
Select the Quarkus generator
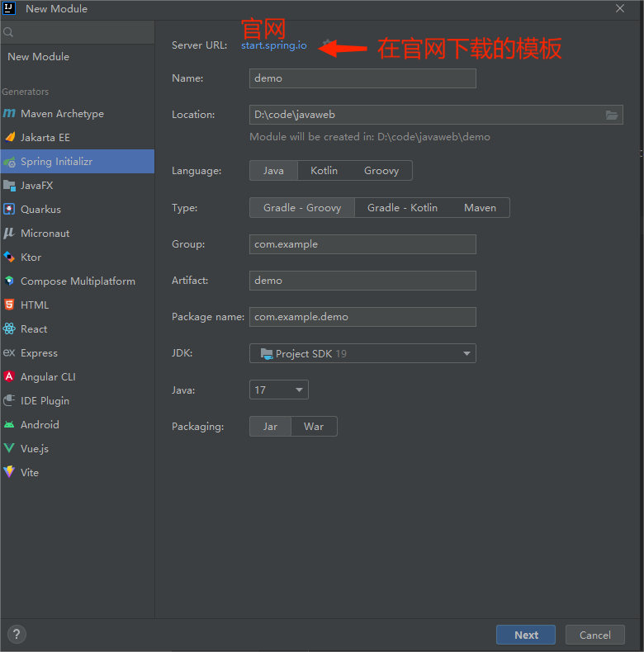tap(78, 209)
